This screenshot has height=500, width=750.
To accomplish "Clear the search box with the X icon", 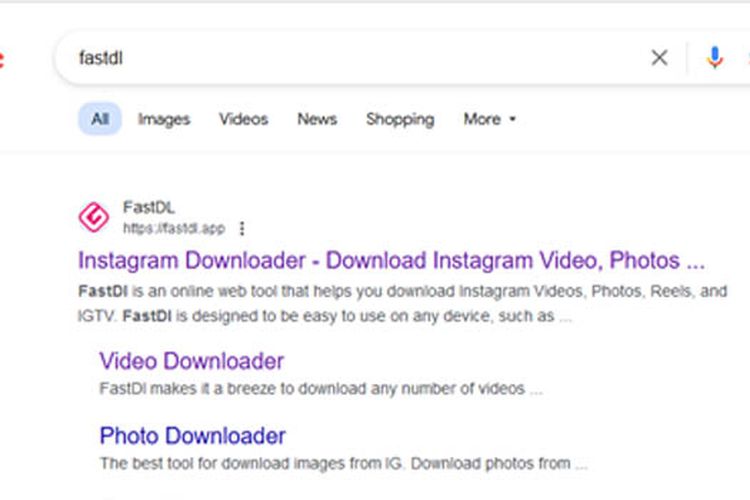I will (x=659, y=58).
